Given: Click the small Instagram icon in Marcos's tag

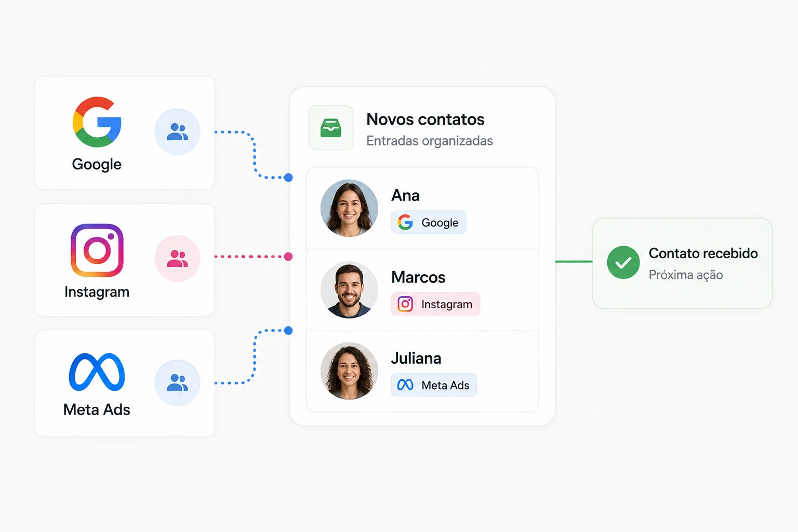Looking at the screenshot, I should (405, 304).
